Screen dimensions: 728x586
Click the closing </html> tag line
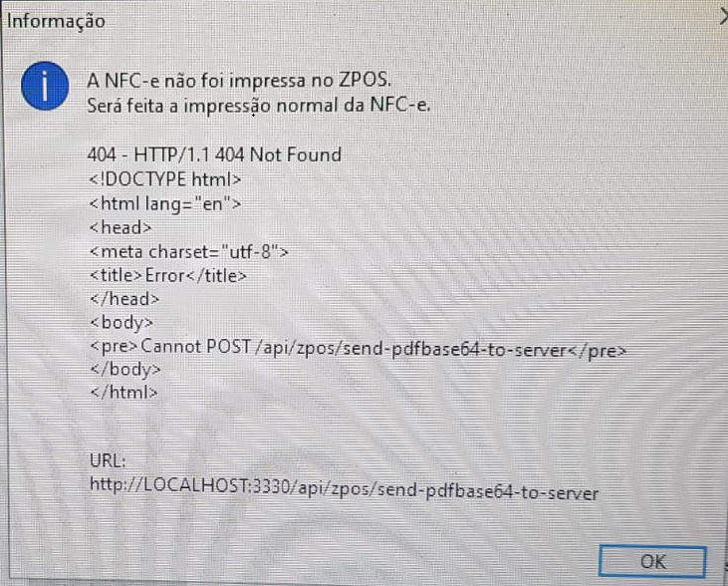(123, 393)
